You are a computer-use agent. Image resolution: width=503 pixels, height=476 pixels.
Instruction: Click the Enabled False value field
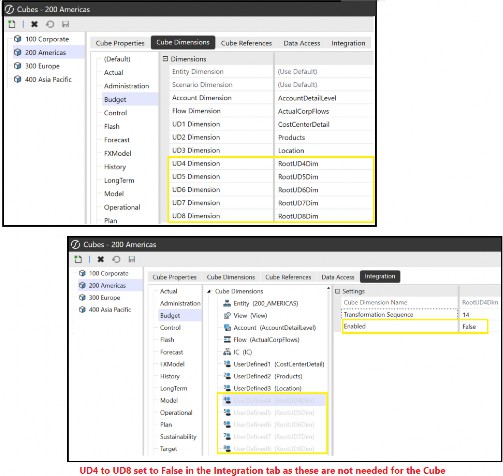[x=473, y=326]
